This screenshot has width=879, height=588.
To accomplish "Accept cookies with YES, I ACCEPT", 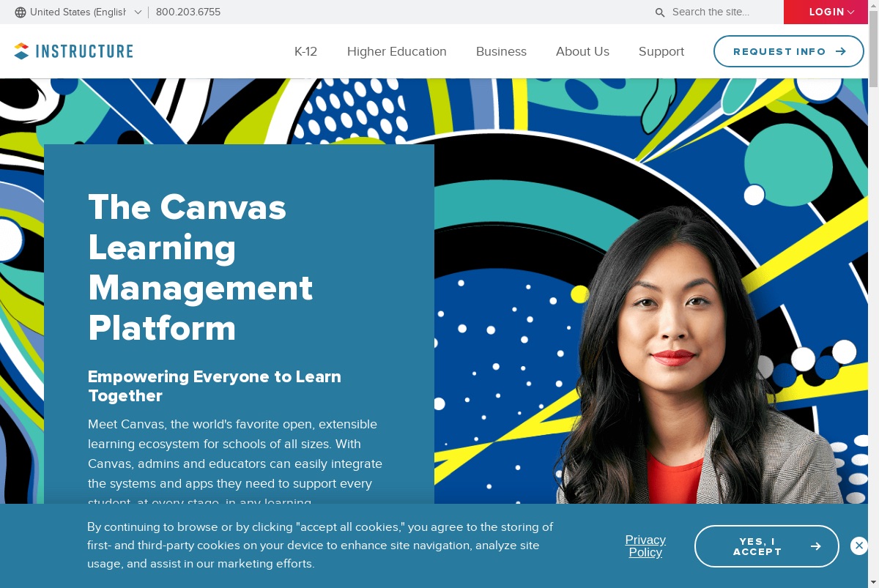I will click(x=767, y=546).
